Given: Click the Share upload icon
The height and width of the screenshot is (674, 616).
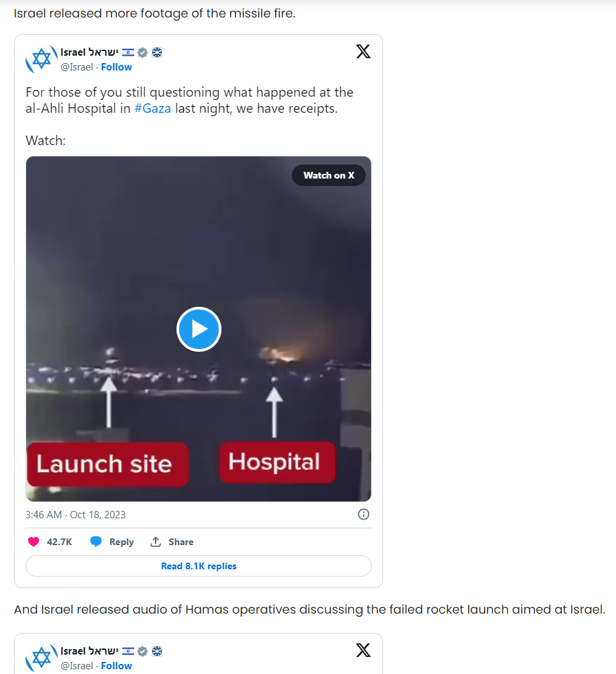Looking at the screenshot, I should (x=156, y=542).
